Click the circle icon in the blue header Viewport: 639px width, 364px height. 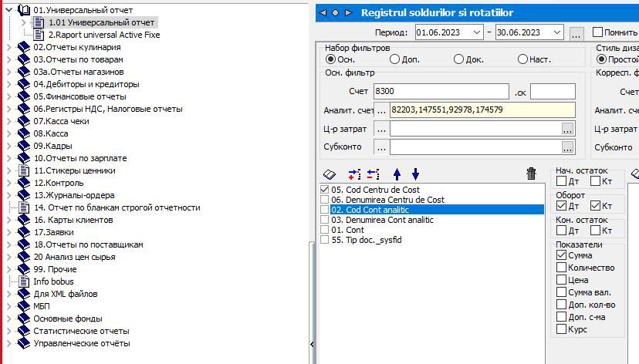336,12
